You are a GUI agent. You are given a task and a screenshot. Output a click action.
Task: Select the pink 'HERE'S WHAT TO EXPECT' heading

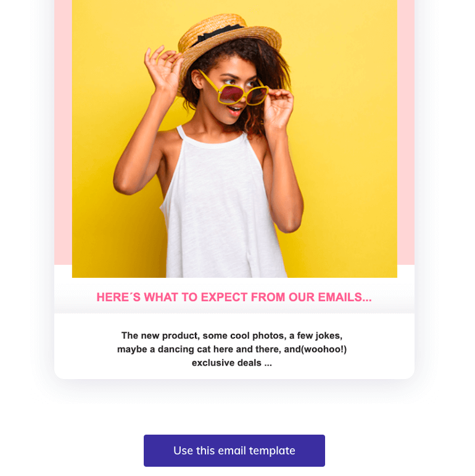tap(234, 297)
